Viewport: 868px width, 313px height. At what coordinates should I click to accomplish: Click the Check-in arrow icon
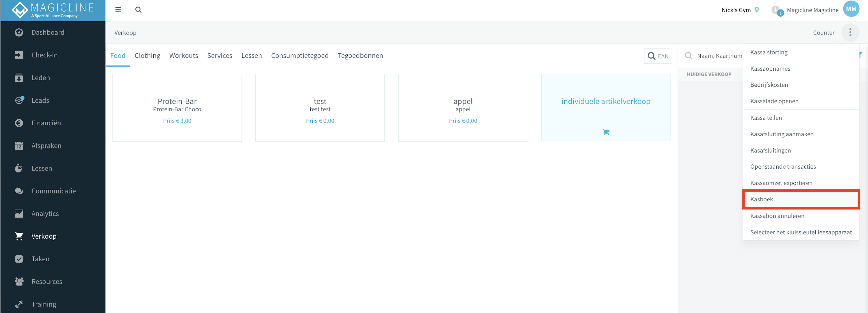coord(19,55)
